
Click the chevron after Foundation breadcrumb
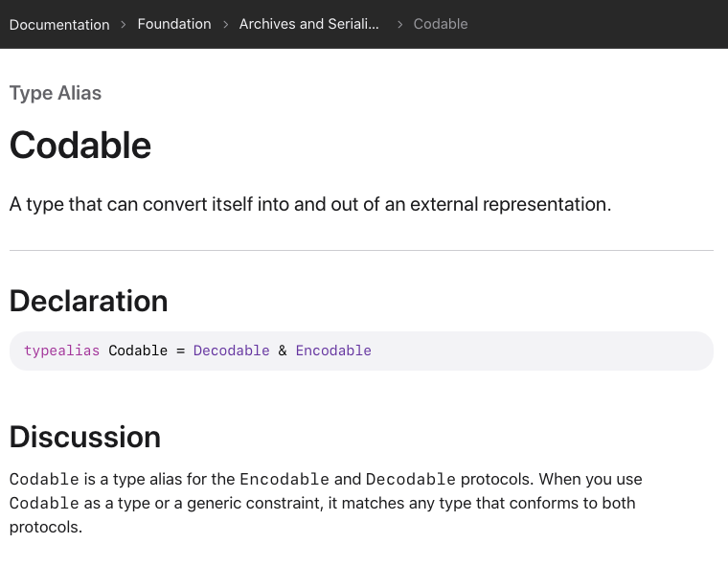pos(225,24)
